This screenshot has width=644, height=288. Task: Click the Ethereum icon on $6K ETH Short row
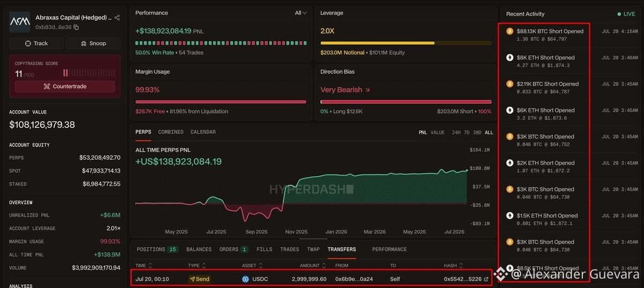click(510, 110)
